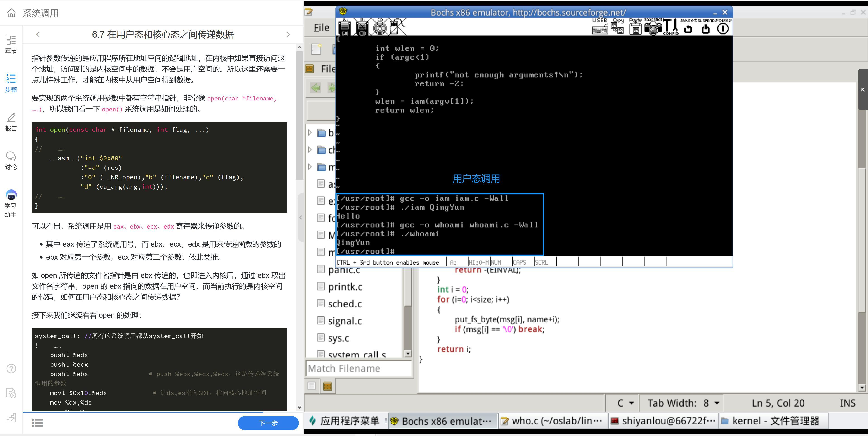Click file list scrollbar down arrow
Screen dimensions: 868x436
[x=408, y=354]
